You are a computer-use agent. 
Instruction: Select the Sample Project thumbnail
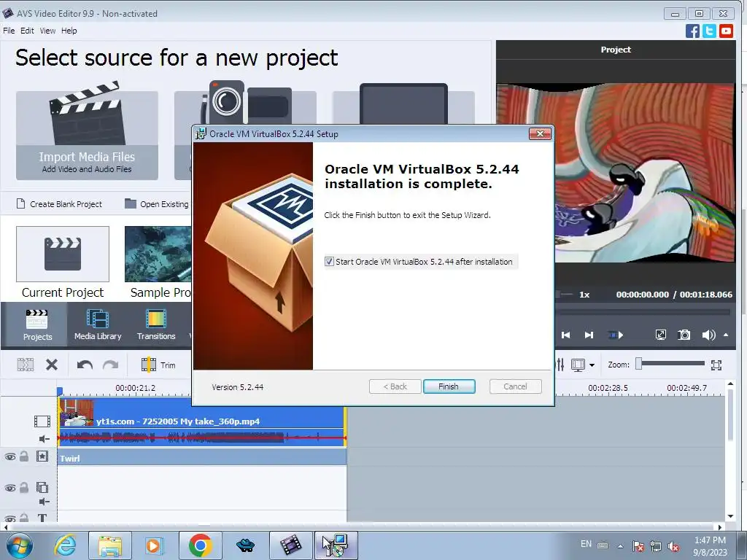(158, 254)
